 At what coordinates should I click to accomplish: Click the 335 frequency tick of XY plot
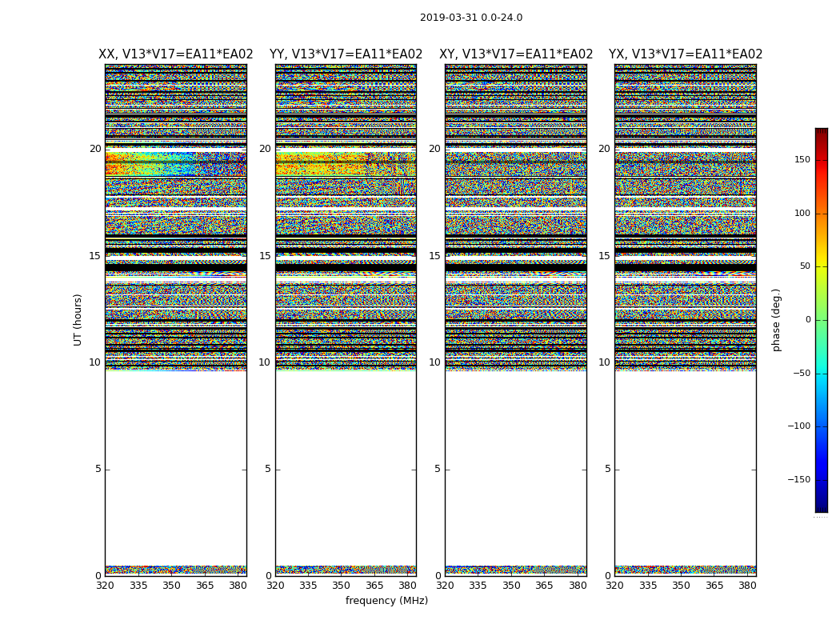pos(478,586)
